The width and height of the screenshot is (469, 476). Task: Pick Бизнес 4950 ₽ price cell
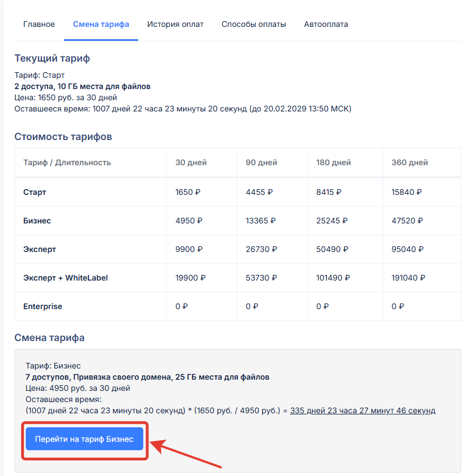point(189,221)
